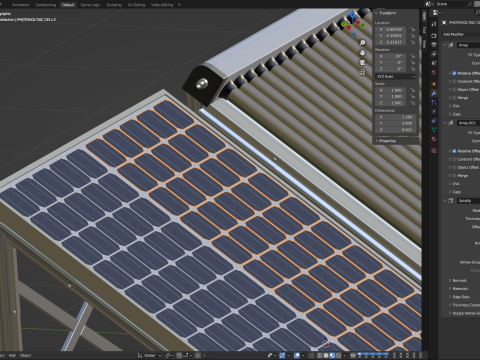Open the Output properties tab icon
The height and width of the screenshot is (360, 480).
pos(434,45)
